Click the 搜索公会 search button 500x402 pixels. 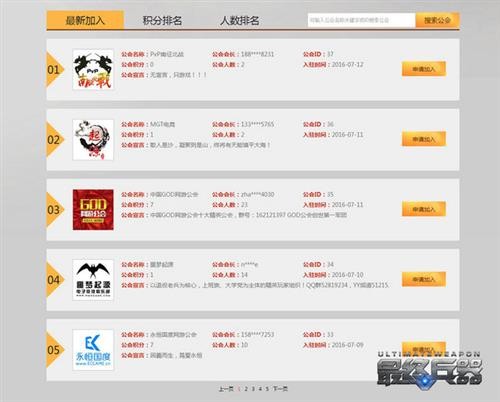click(437, 20)
